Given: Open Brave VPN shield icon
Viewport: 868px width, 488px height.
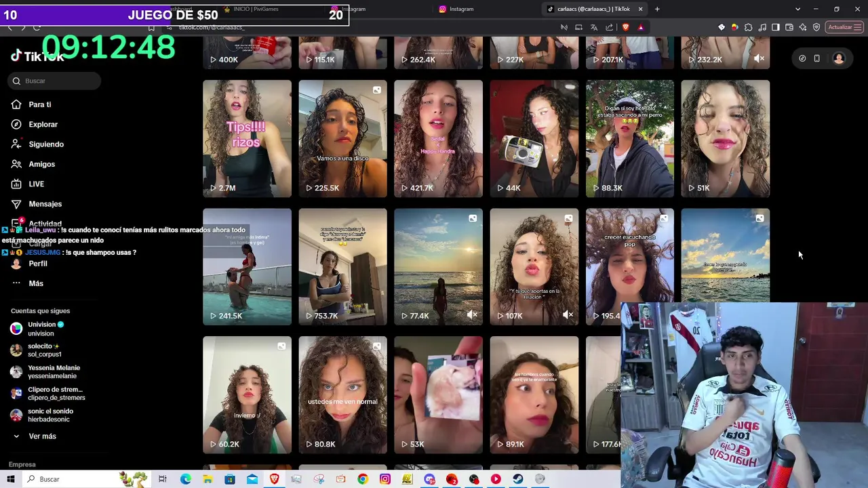Looking at the screenshot, I should [816, 27].
